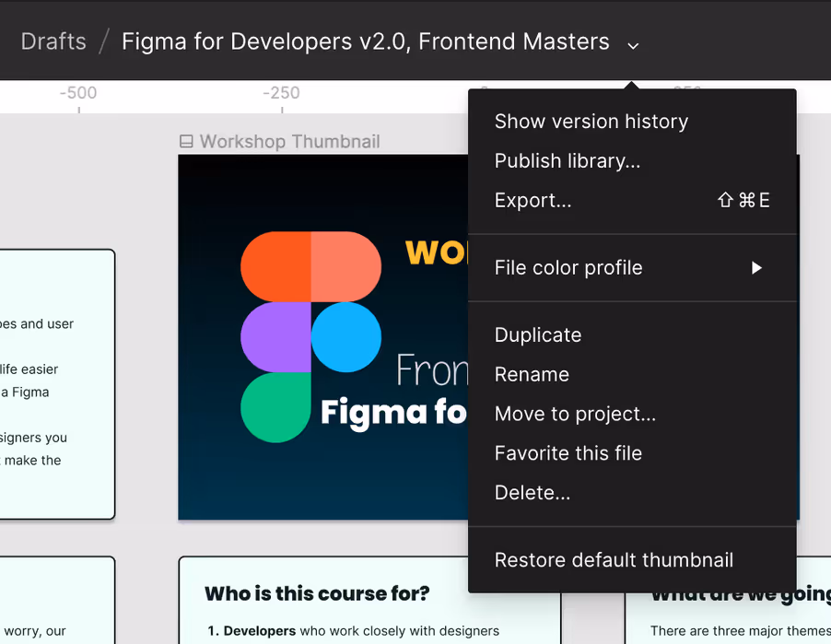Click the 'There are three major themes' text

coord(741,631)
